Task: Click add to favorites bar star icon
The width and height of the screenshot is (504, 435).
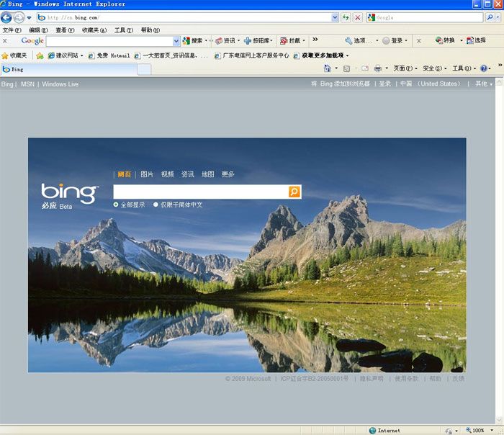Action: [40, 55]
